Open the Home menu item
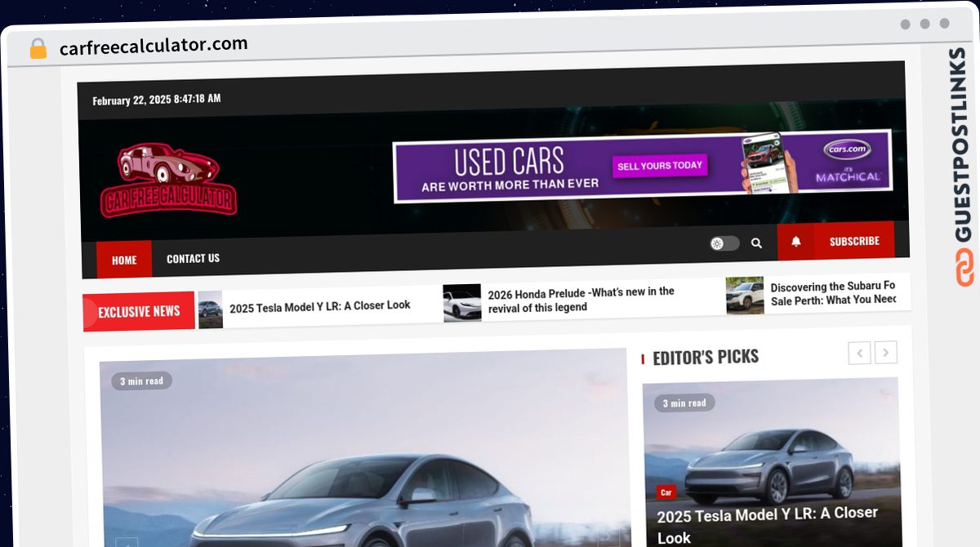Viewport: 980px width, 547px height. click(x=124, y=260)
